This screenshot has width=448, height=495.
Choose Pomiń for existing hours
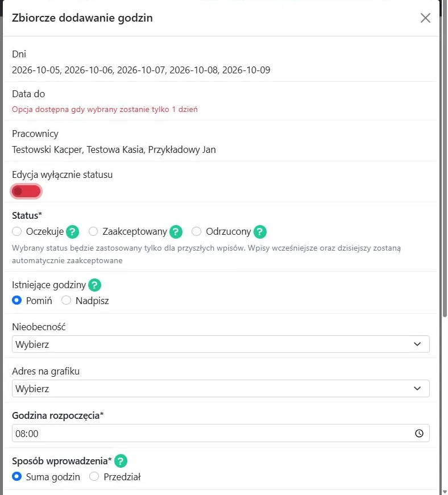pyautogui.click(x=16, y=300)
